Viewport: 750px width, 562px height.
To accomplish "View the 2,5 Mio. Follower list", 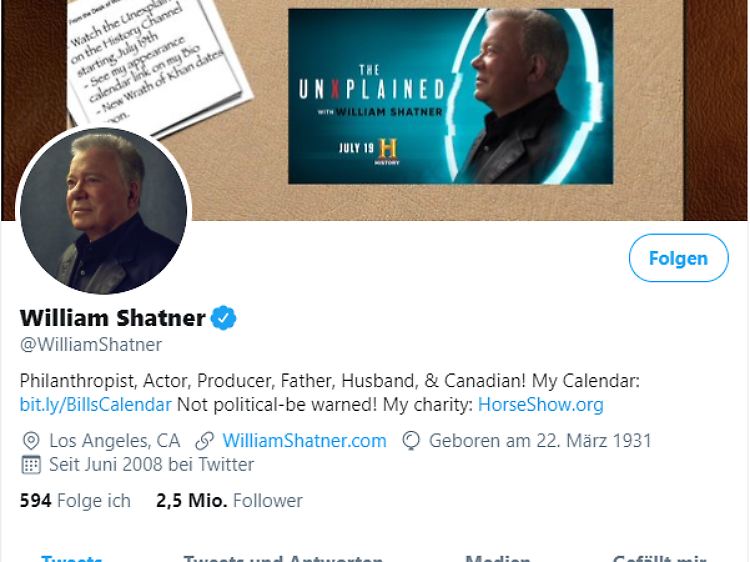I will click(229, 501).
